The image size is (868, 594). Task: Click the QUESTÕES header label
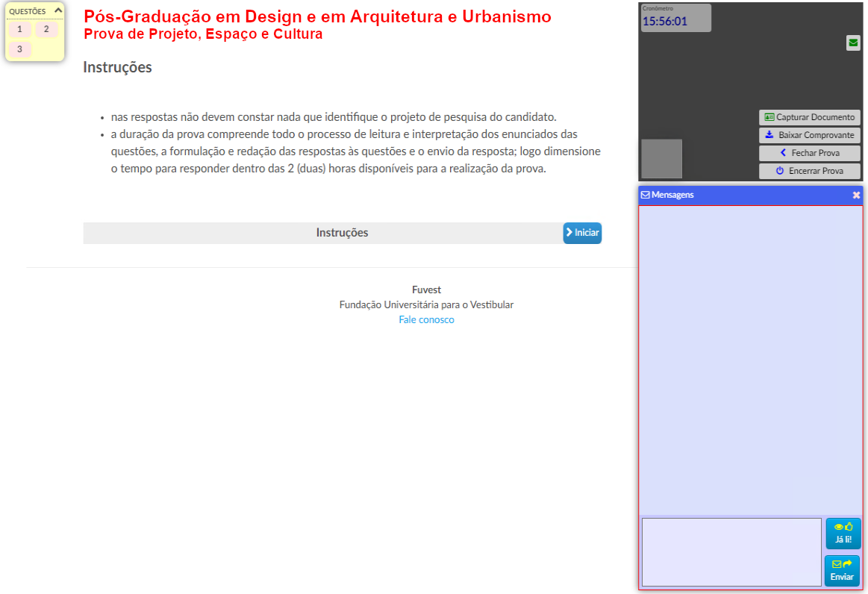(28, 11)
